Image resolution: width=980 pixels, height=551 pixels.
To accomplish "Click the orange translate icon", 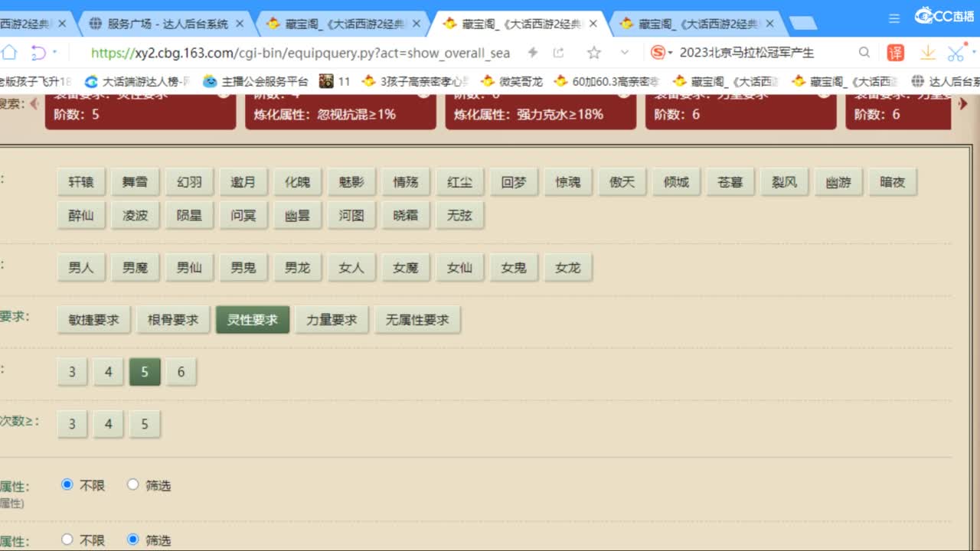I will click(896, 52).
